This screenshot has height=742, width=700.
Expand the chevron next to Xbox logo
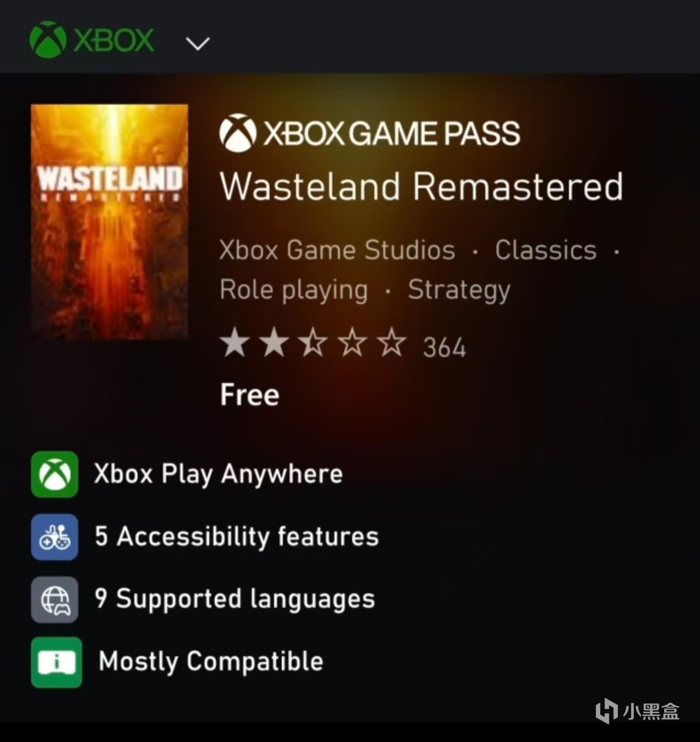coord(198,43)
